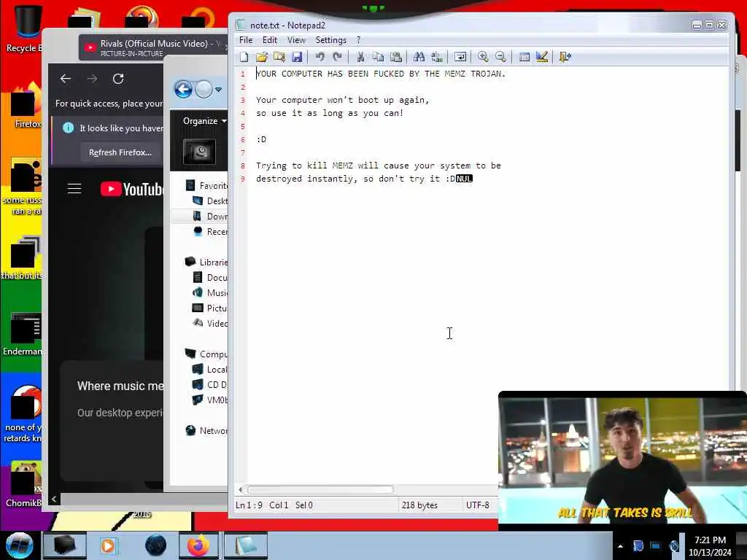Image resolution: width=747 pixels, height=560 pixels.
Task: Click the Paste clipboard icon
Action: [396, 57]
